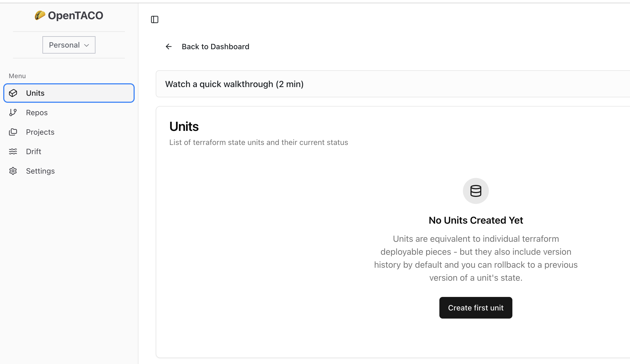Click the Repos git branch icon
The height and width of the screenshot is (364, 630).
[13, 112]
